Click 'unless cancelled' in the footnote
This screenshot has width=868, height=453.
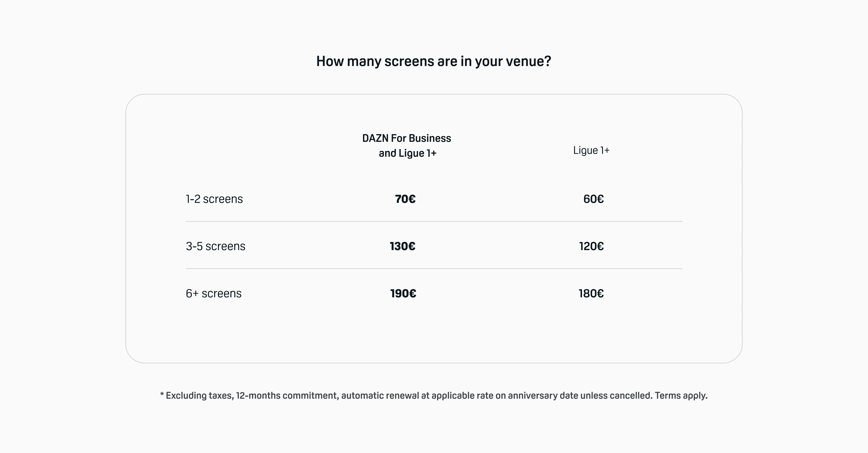pos(616,395)
